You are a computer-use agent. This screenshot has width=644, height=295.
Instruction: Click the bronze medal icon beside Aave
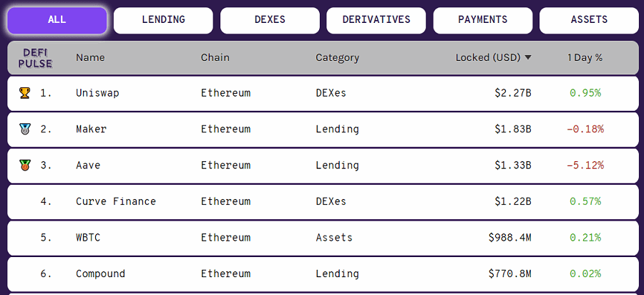click(24, 165)
